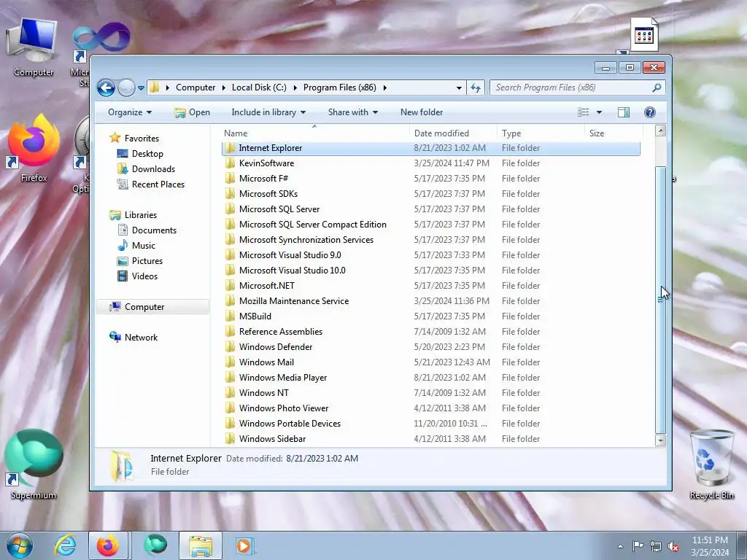Click the file list vertical scrollbar thumb
The height and width of the screenshot is (560, 747).
[660, 299]
